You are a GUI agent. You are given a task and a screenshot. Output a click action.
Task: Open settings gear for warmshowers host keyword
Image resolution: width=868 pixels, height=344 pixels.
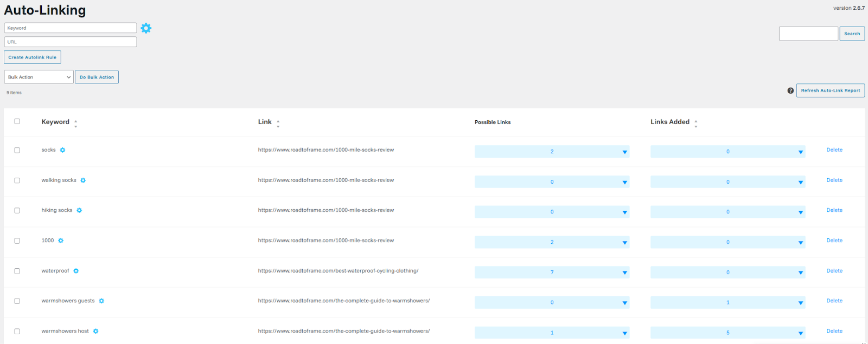point(95,331)
